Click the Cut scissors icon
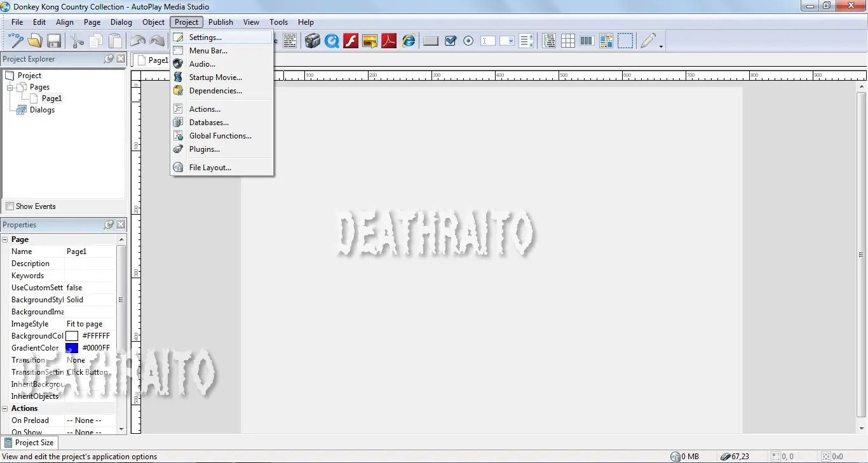The width and height of the screenshot is (868, 463). coord(77,41)
